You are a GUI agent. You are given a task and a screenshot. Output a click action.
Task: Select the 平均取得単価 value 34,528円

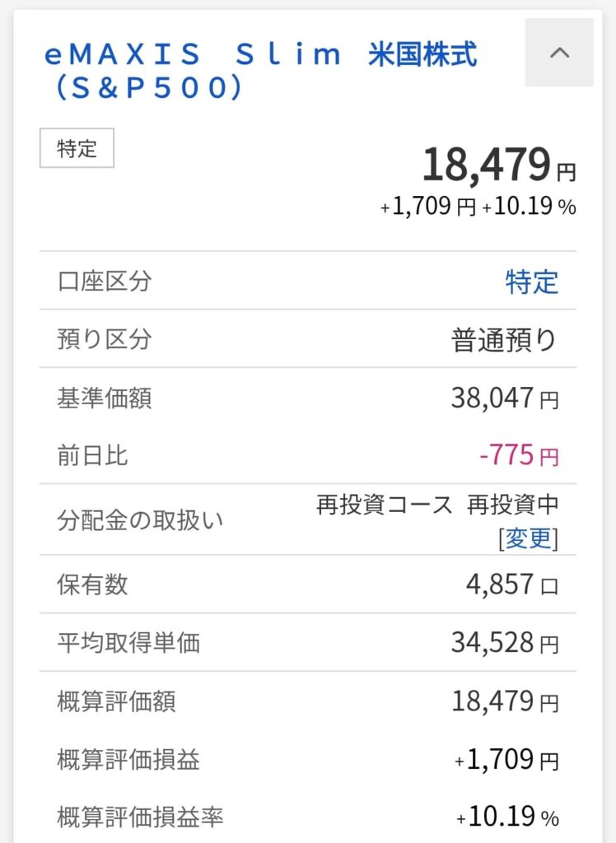click(x=504, y=643)
